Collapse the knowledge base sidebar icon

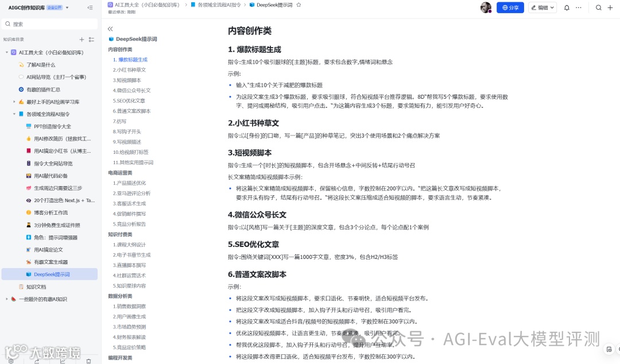[x=90, y=7]
